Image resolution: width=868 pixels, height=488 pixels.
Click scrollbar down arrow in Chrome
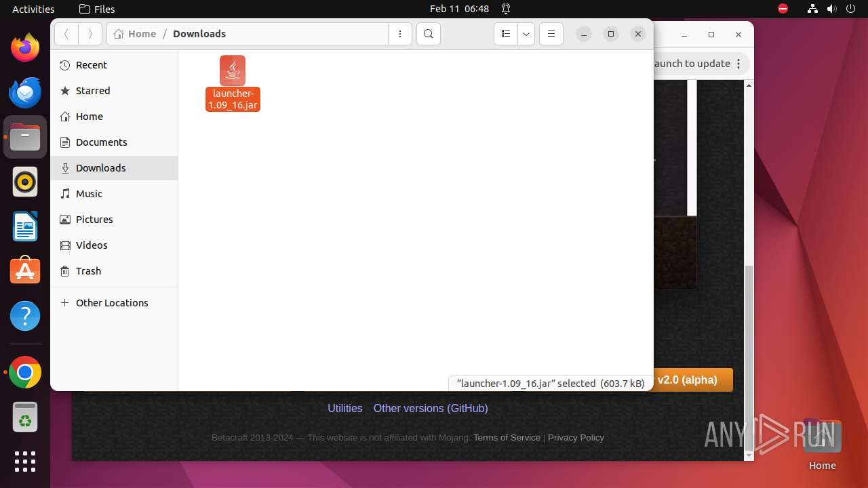pos(749,456)
